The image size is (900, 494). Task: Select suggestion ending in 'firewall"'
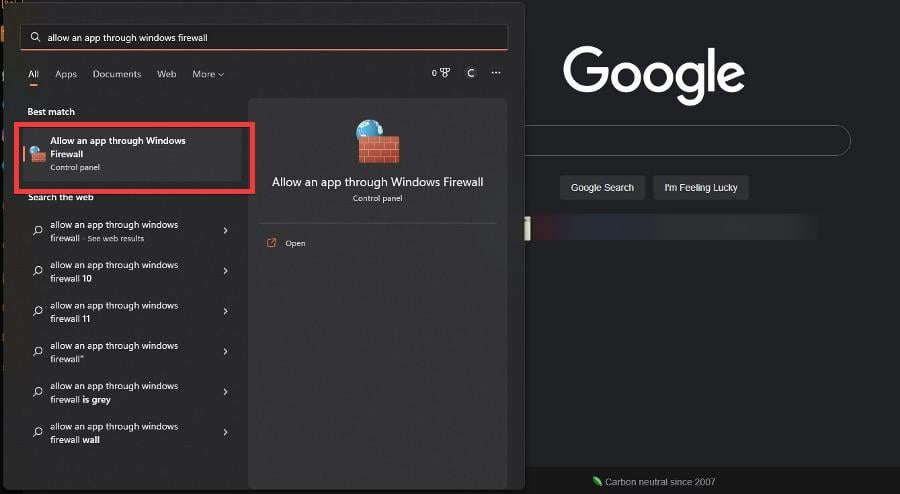tap(132, 352)
